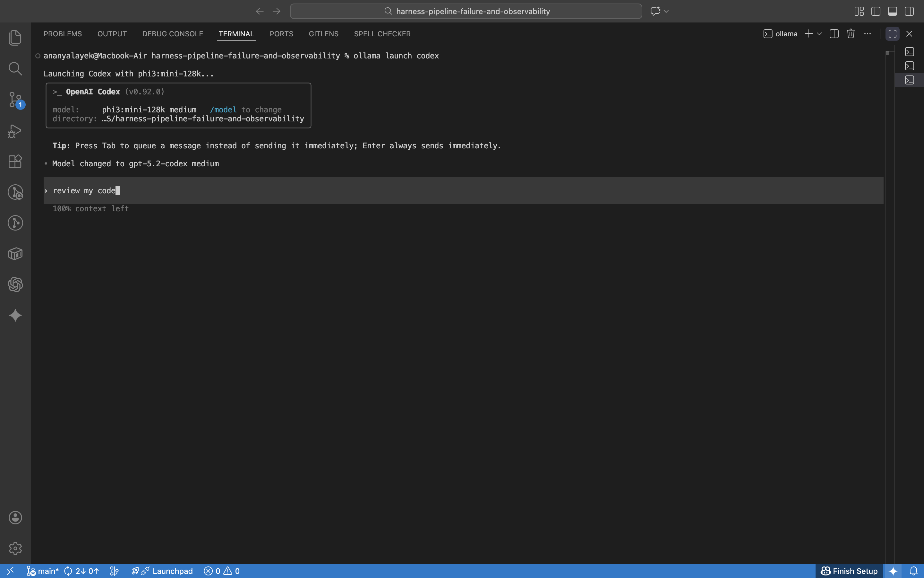Switch to the PROBLEMS tab
Viewport: 924px width, 578px height.
click(63, 34)
